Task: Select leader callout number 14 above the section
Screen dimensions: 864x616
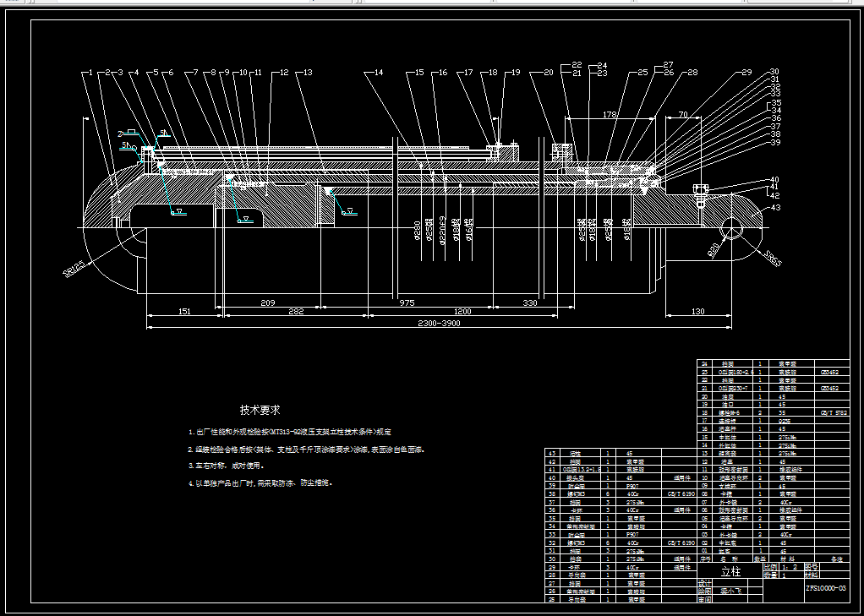Action: click(379, 72)
